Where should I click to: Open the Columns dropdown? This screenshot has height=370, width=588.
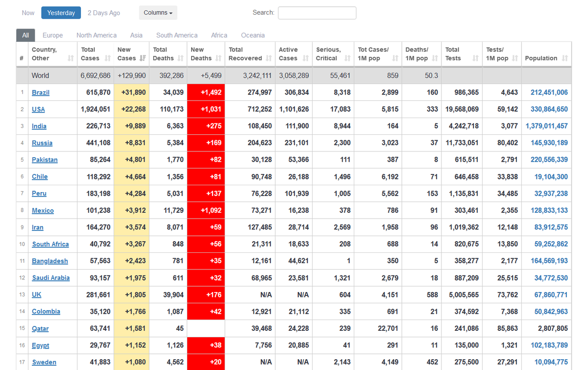pyautogui.click(x=158, y=13)
